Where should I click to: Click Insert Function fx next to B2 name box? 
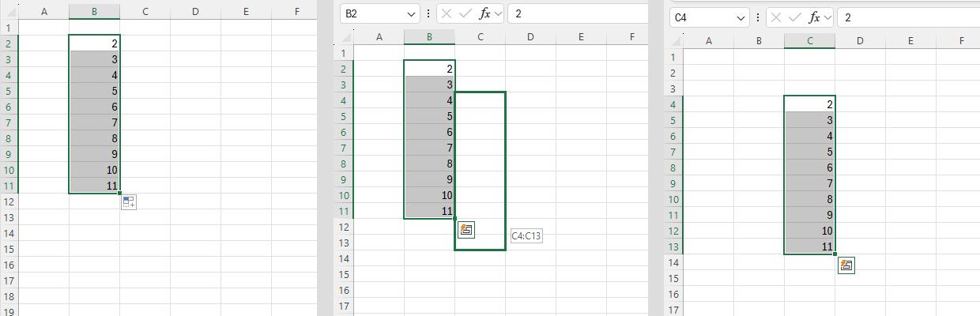click(x=485, y=14)
